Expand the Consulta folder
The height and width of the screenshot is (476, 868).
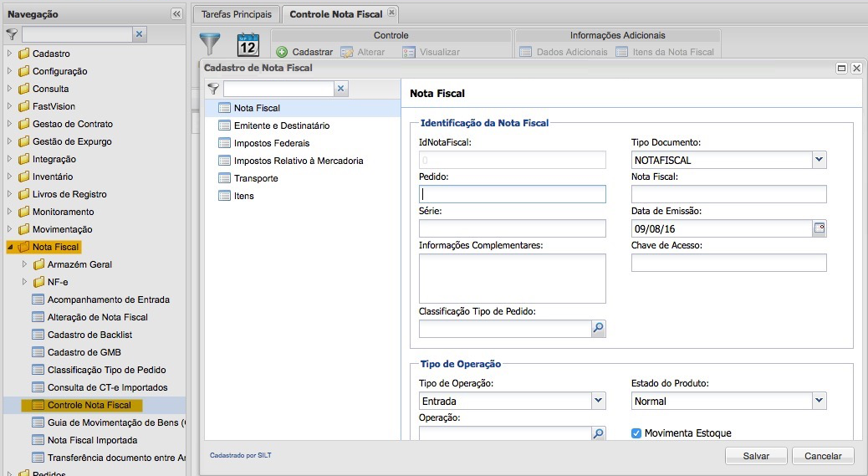9,89
